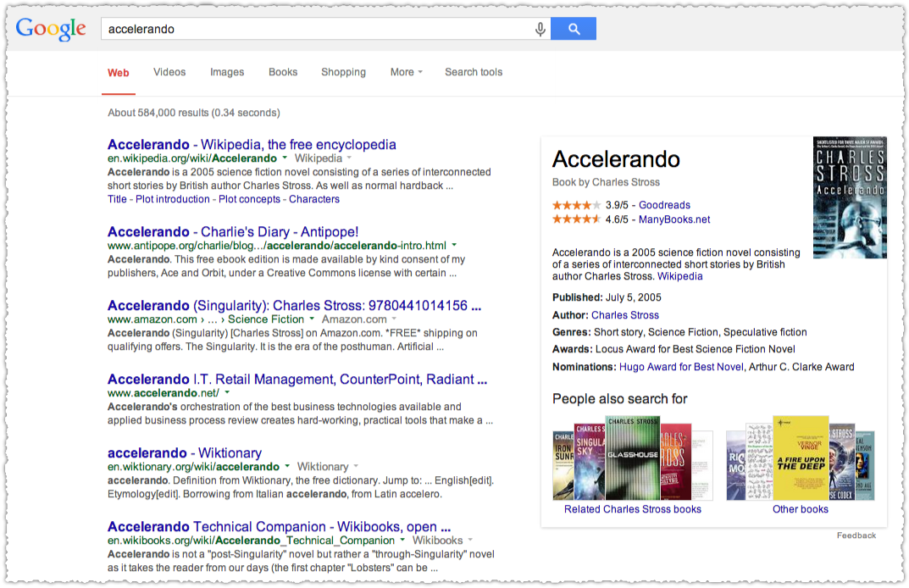Open the Plot introduction sitelink
Screen dimensions: 909x588
point(173,199)
